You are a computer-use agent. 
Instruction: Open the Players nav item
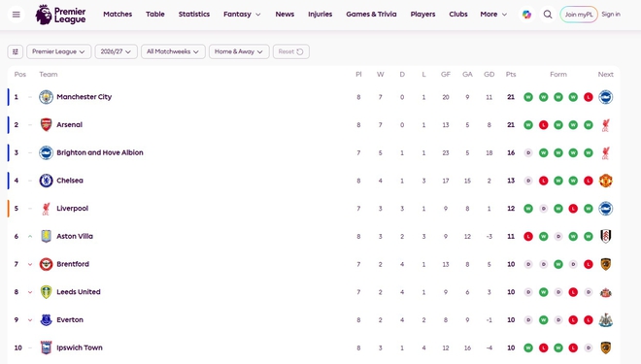tap(422, 15)
